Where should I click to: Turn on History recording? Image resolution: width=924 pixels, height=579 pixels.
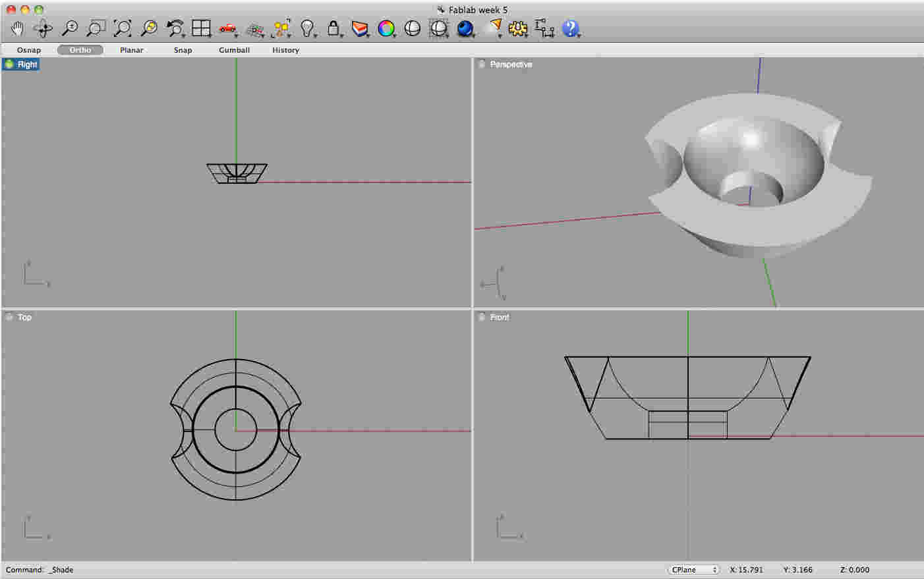coord(285,49)
